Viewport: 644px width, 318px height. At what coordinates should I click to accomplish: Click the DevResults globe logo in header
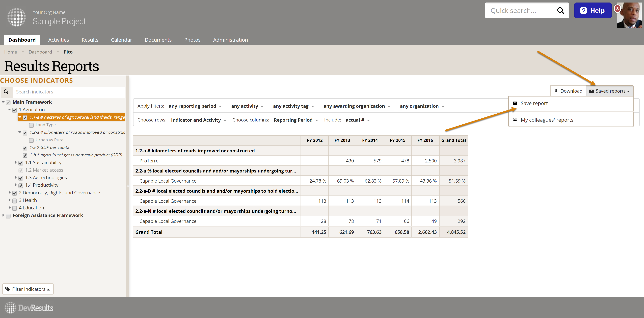(x=16, y=17)
